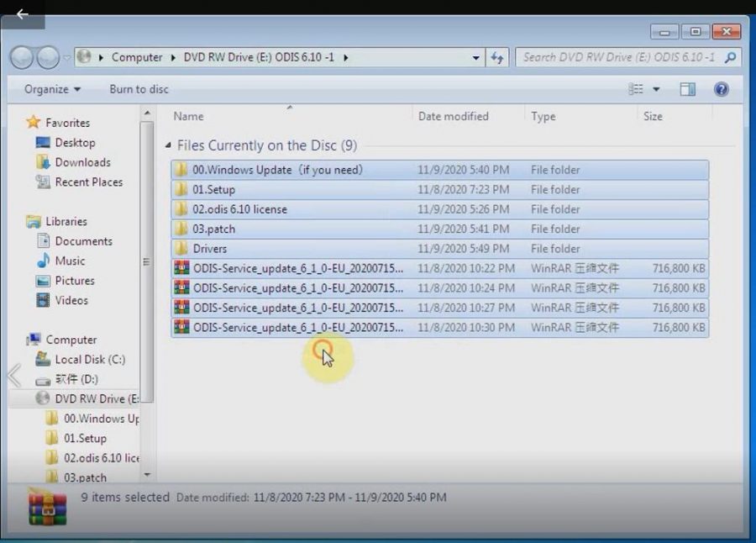Viewport: 756px width, 543px height.
Task: Select WinRAR archive modified 10:27 PM
Action: coord(439,308)
